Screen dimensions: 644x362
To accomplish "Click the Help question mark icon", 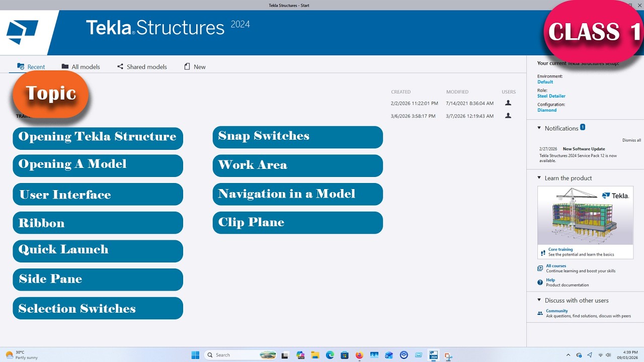I will pos(540,283).
